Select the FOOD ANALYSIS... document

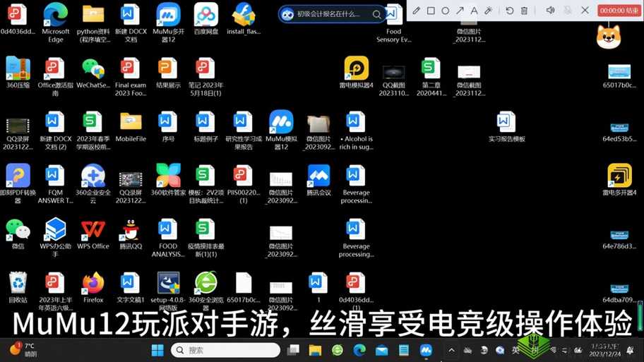(x=168, y=238)
